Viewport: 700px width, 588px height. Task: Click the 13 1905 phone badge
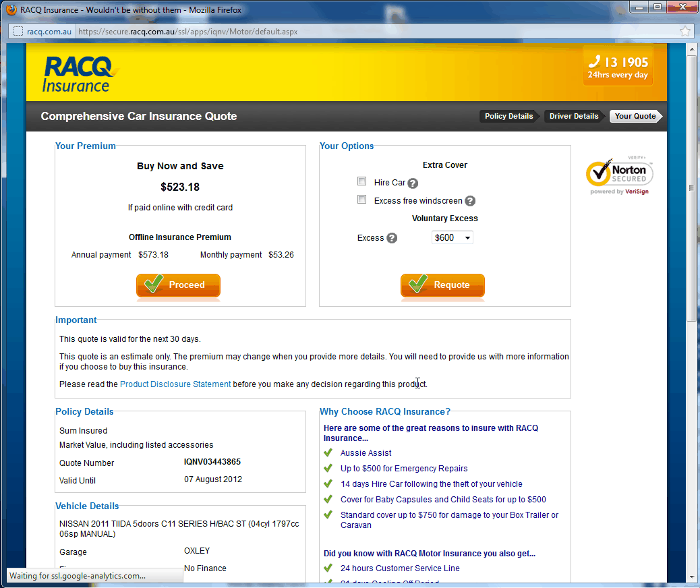618,67
